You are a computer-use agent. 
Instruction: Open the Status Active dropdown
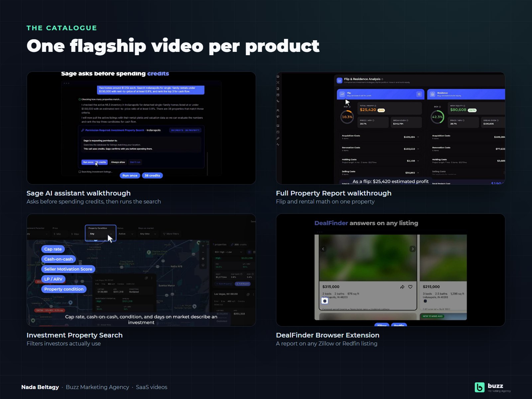tap(126, 234)
